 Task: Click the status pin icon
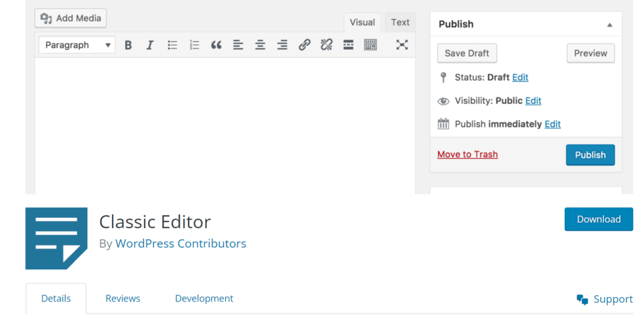443,77
